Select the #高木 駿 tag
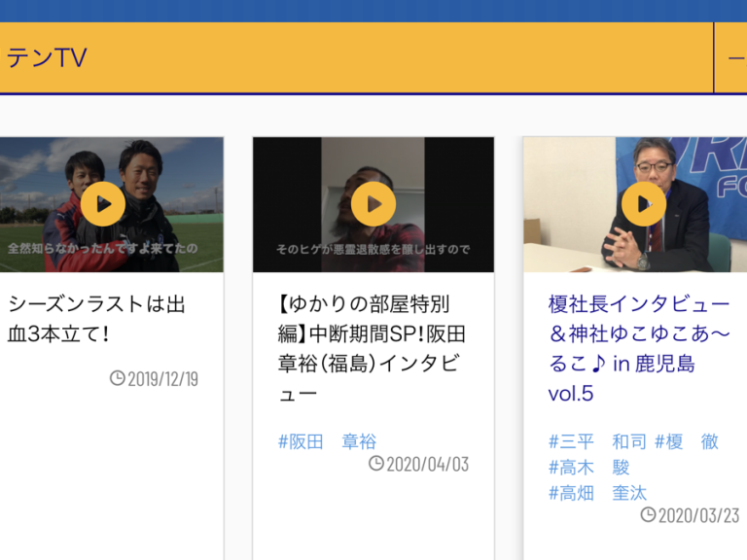This screenshot has height=560, width=747. (x=588, y=467)
